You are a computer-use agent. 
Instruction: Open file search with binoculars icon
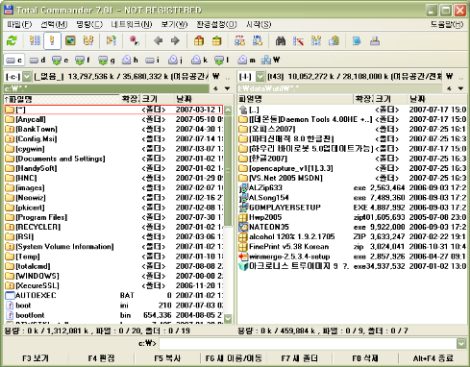280,41
